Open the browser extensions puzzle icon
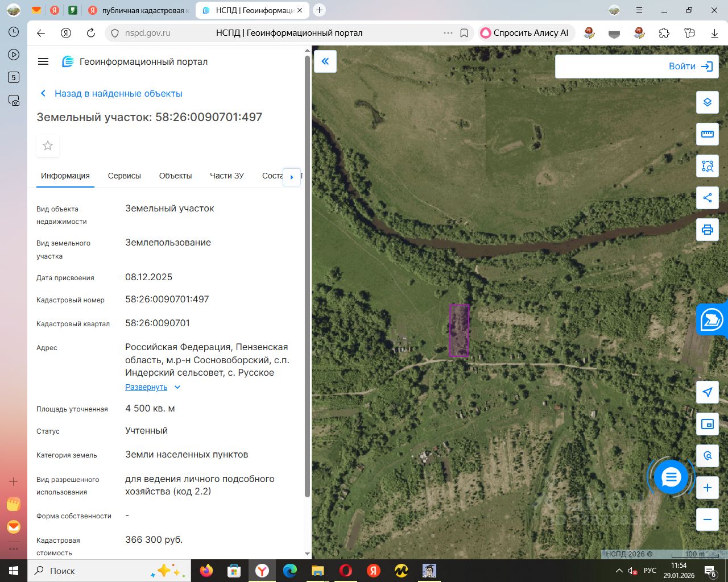The image size is (728, 582). [x=664, y=33]
